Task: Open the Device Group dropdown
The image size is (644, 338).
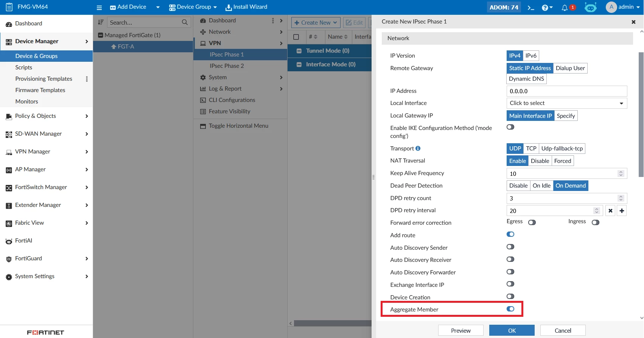Action: pos(193,7)
